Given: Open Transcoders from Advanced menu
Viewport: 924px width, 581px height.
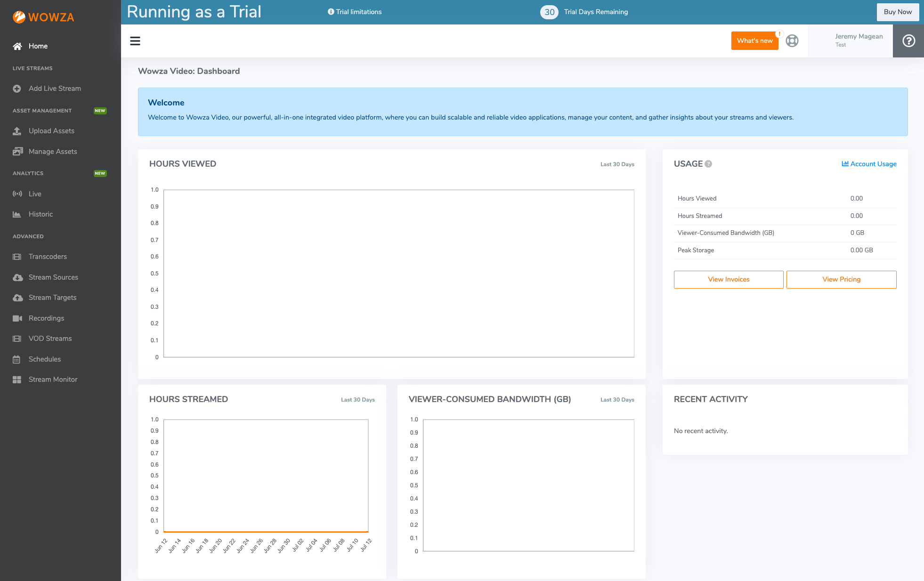Looking at the screenshot, I should click(x=48, y=257).
